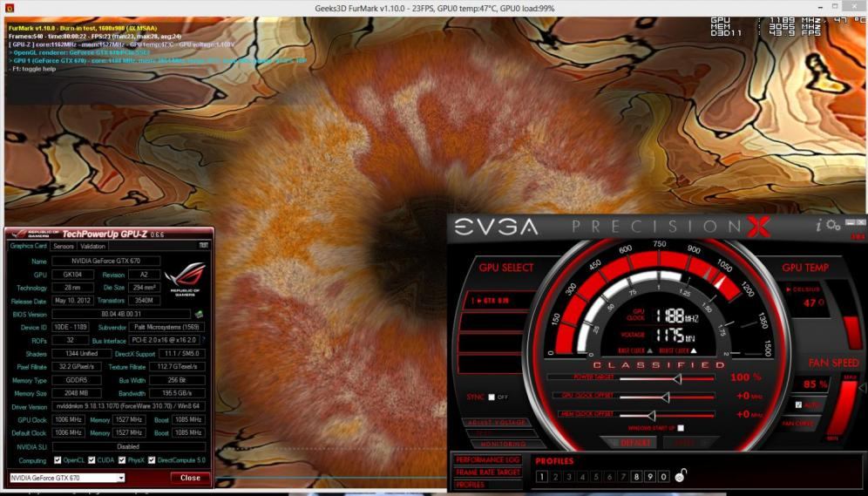
Task: Click the FurMark icon in title bar
Action: pyautogui.click(x=10, y=8)
